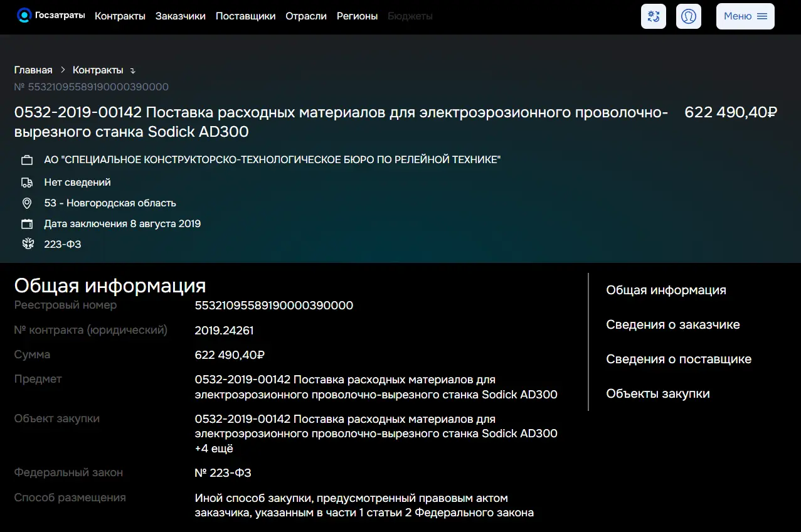This screenshot has height=532, width=801.
Task: Expand the Контракты breadcrumb dropdown arrow
Action: tap(132, 71)
